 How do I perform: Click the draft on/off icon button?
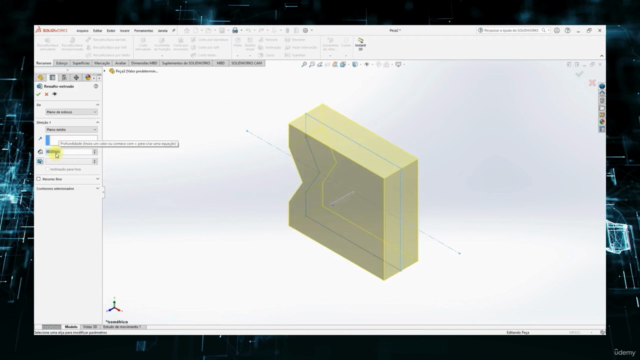coord(40,162)
